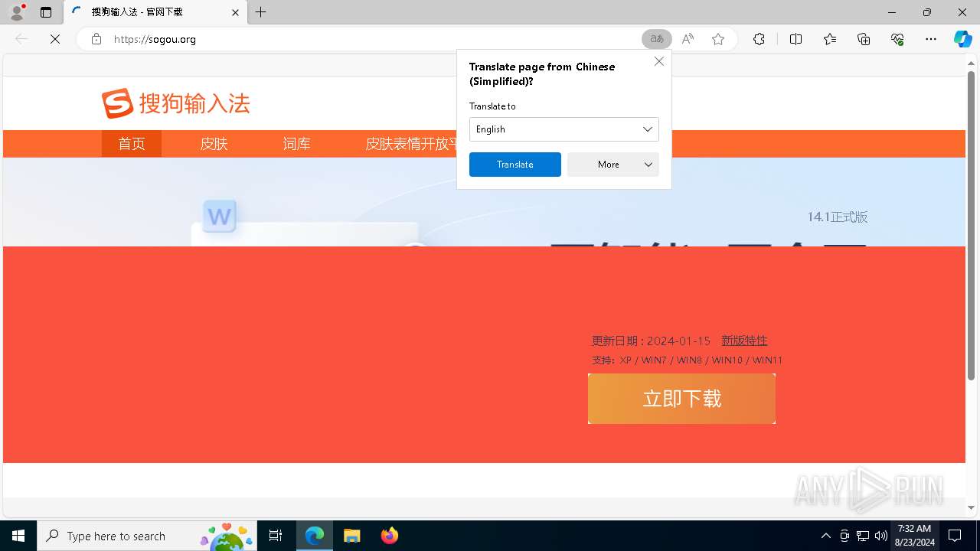
Task: Click the 更新日期 2024-01-15 text
Action: click(651, 341)
